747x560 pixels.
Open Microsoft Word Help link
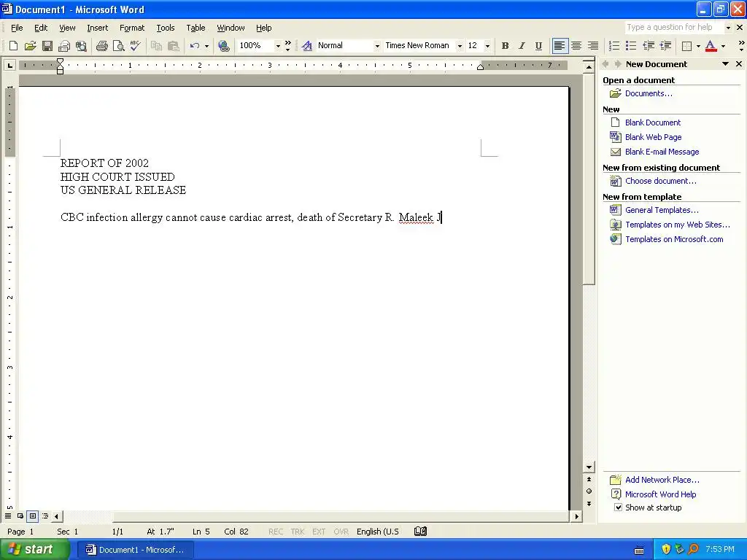pyautogui.click(x=660, y=494)
